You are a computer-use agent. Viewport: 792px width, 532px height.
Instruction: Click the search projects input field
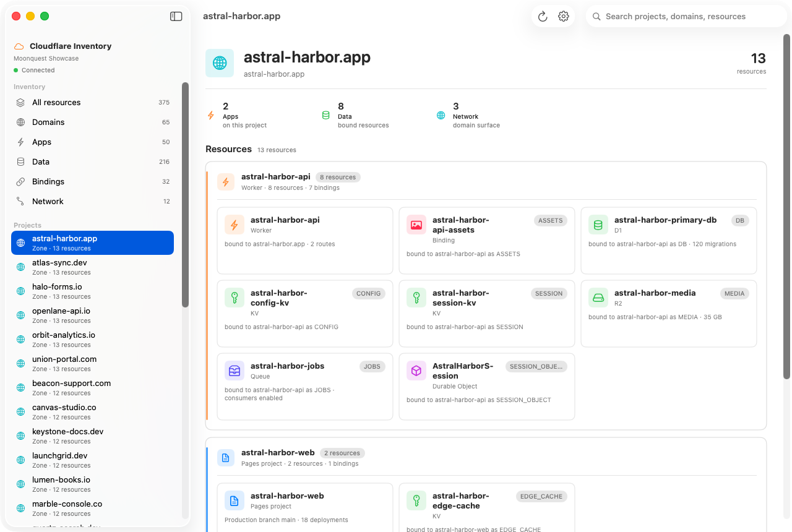pos(686,17)
